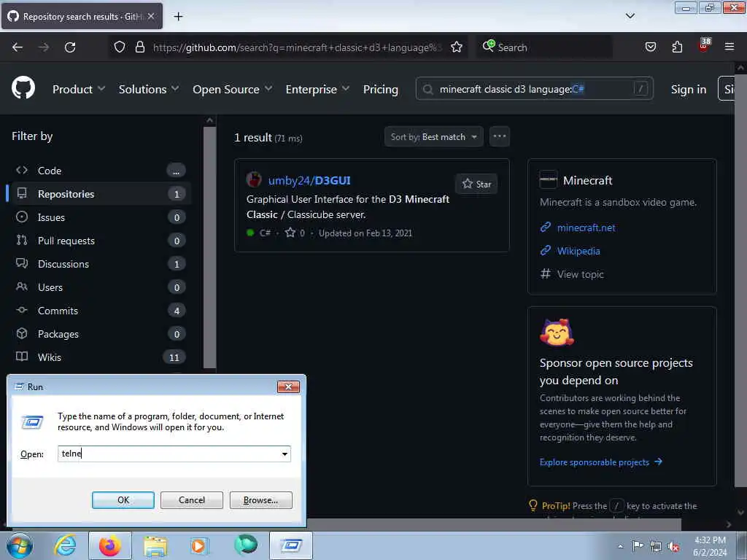Switch to Firefox in the taskbar
747x560 pixels.
(109, 545)
